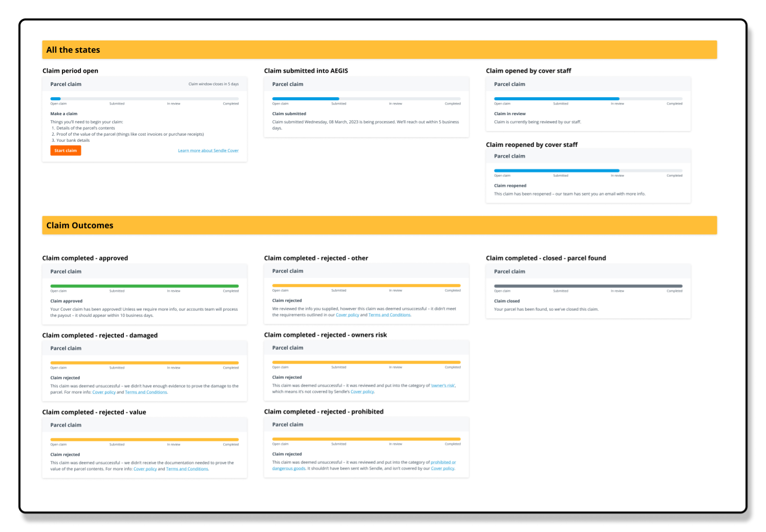Follow the 'owner's risk' link

click(x=443, y=386)
